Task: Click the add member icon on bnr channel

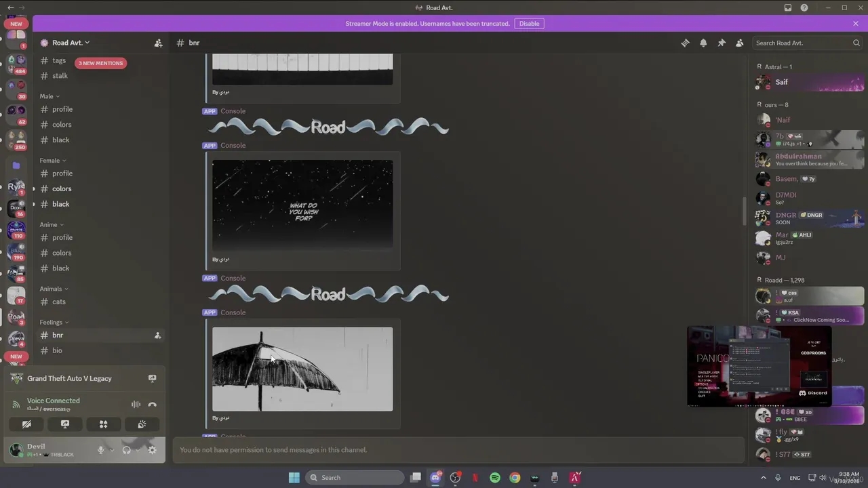Action: point(157,335)
